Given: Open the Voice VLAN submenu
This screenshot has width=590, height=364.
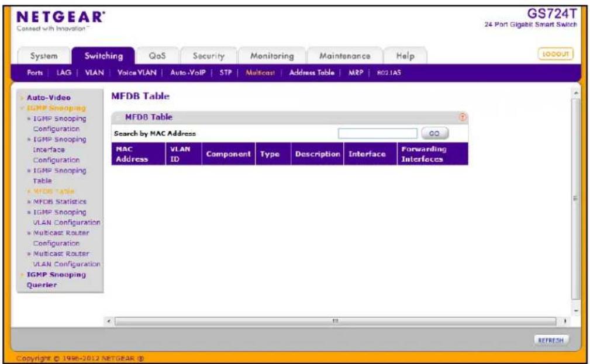Looking at the screenshot, I should click(137, 72).
